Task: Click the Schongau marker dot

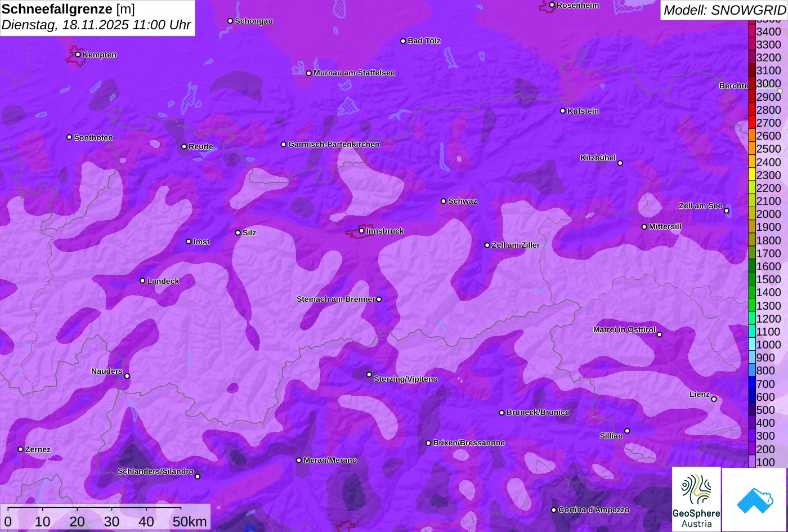Action: 230,21
